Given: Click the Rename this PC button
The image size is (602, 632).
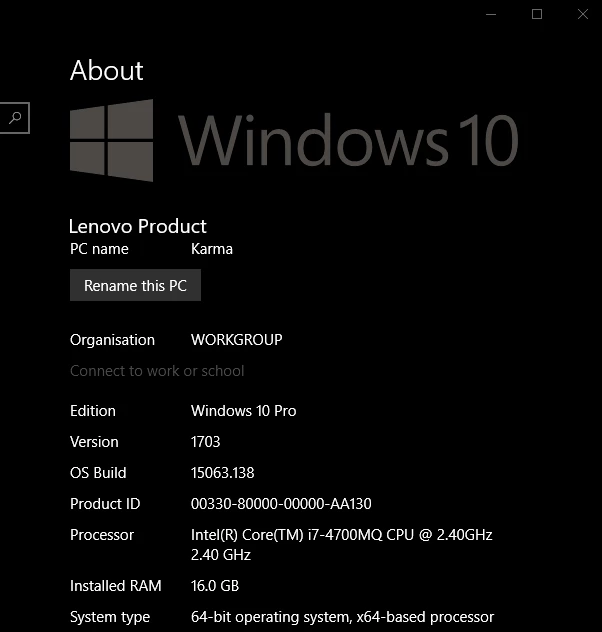Looking at the screenshot, I should coord(135,285).
